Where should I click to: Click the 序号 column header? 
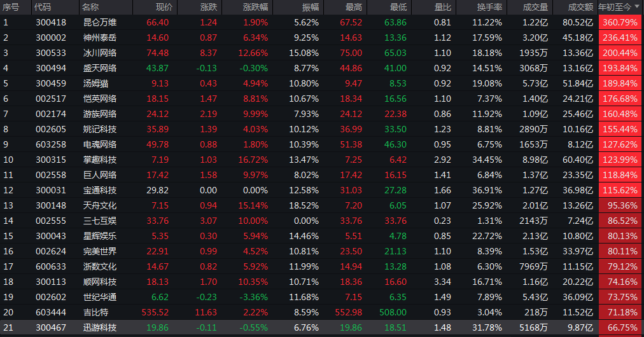(11, 7)
